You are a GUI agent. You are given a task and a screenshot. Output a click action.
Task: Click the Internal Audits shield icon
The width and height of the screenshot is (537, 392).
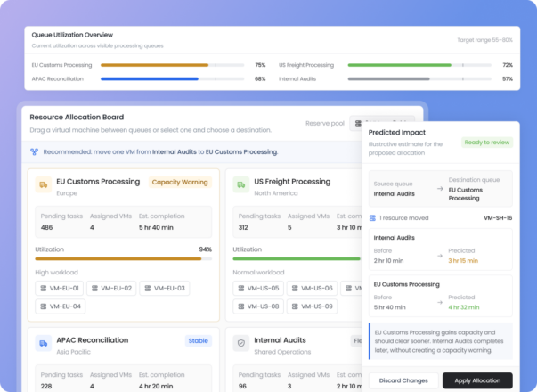[x=241, y=343]
